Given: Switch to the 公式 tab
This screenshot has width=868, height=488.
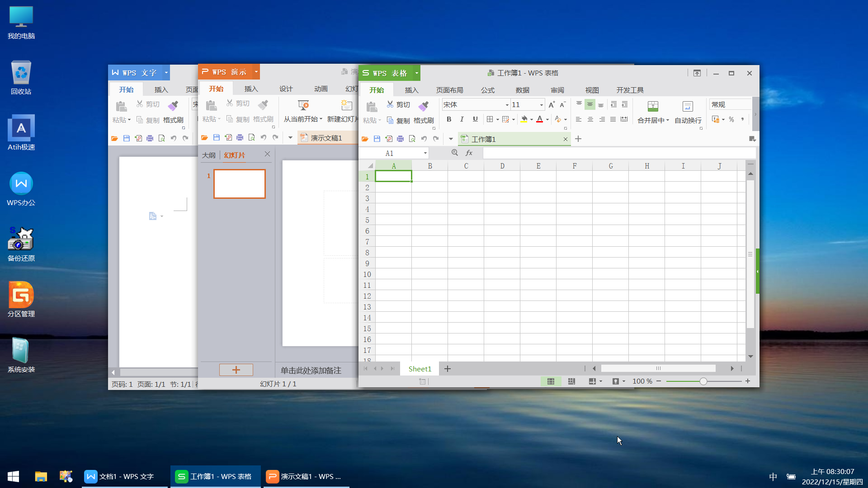Looking at the screenshot, I should [488, 90].
